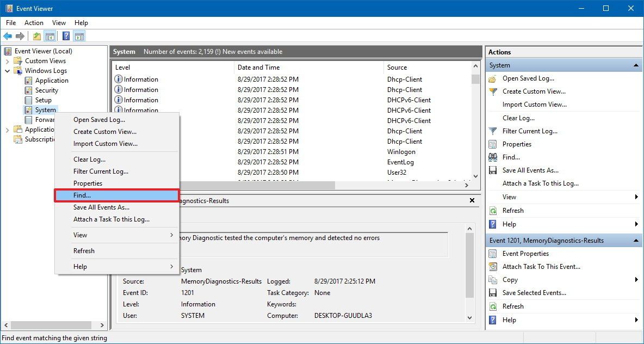Image resolution: width=644 pixels, height=344 pixels.
Task: Open the Action menu in the menu bar
Action: [x=34, y=23]
